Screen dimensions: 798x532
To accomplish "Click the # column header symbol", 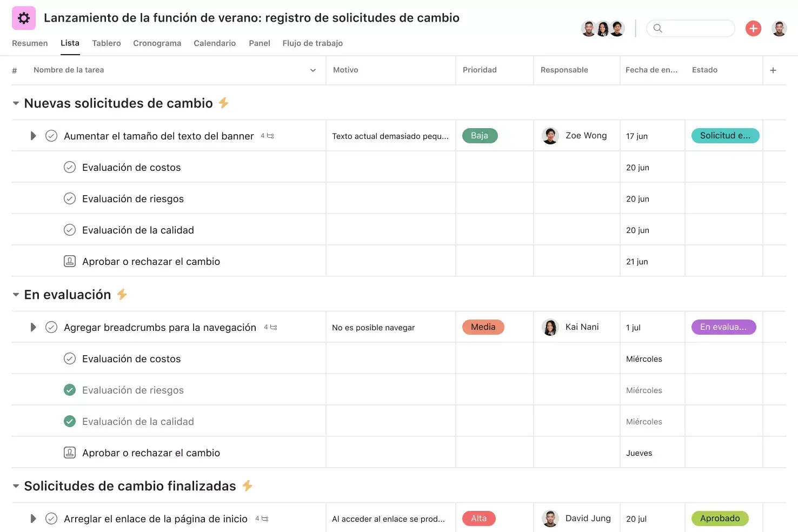I will point(15,70).
